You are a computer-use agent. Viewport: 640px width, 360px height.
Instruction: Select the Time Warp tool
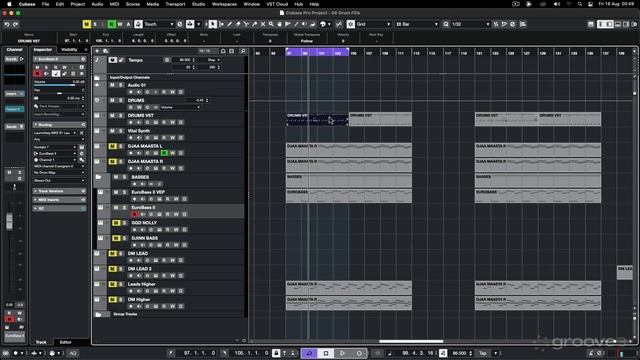pyautogui.click(x=288, y=24)
